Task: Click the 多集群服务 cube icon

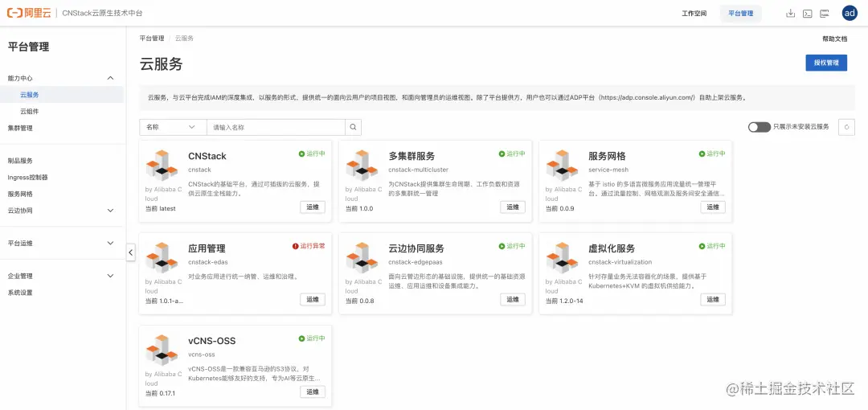Action: tap(362, 165)
